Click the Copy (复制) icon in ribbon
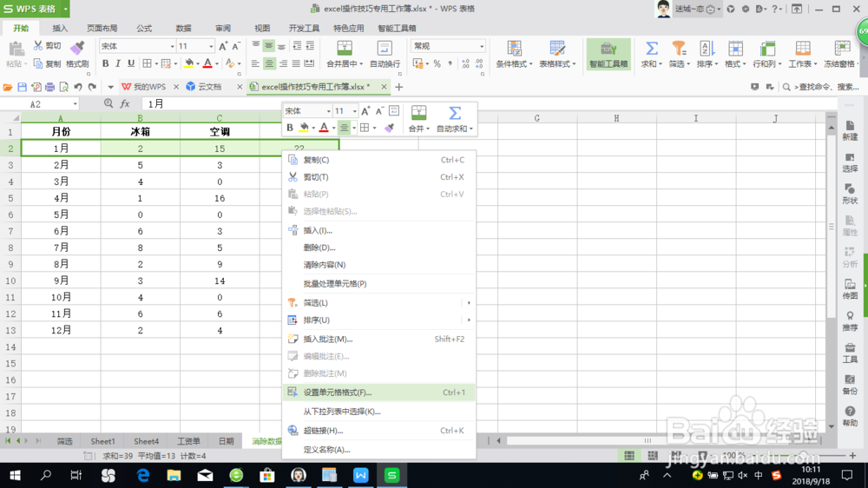868x488 pixels. pos(37,63)
